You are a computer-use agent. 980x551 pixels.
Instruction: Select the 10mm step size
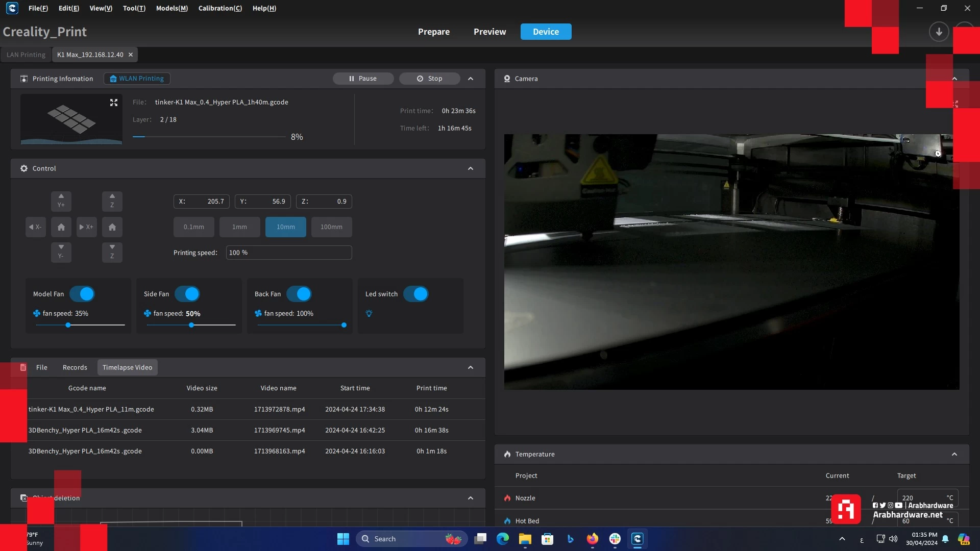286,227
